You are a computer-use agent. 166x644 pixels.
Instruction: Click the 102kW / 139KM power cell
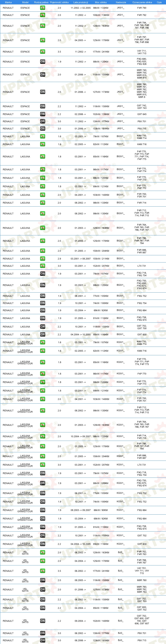[101, 114]
